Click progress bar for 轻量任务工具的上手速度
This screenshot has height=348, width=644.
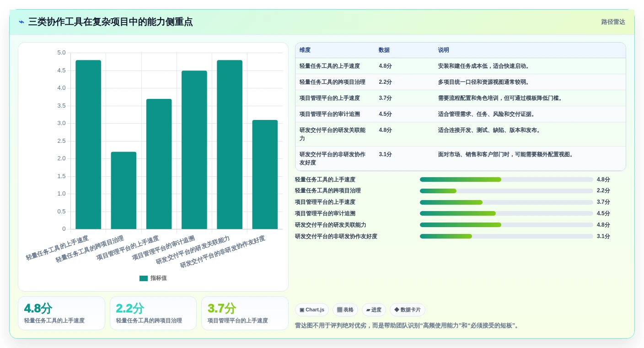[506, 179]
